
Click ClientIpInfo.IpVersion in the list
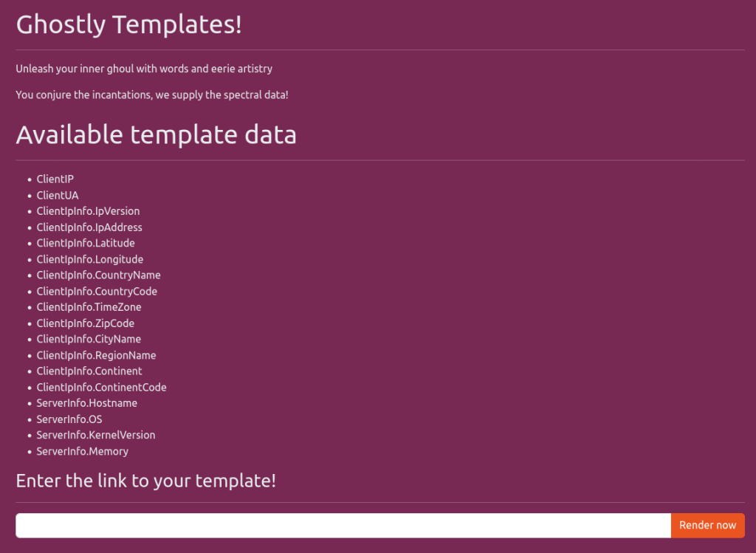pyautogui.click(x=88, y=211)
